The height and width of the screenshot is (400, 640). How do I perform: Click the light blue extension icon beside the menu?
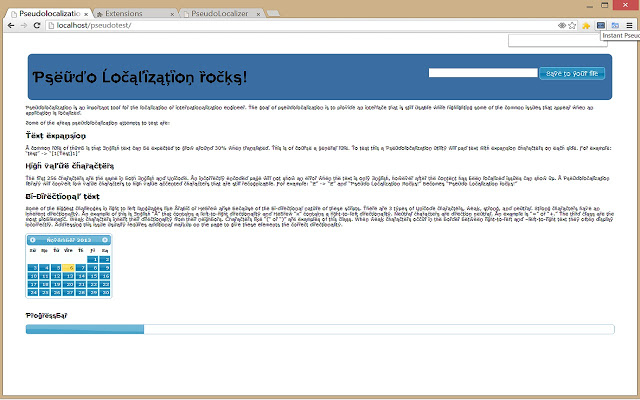point(615,25)
